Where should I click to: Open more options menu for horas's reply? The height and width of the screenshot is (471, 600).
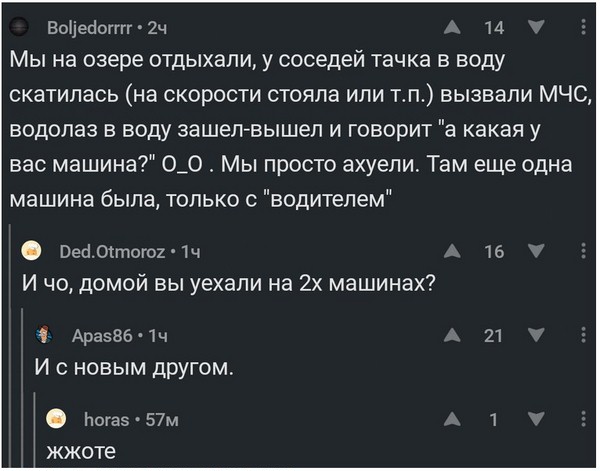582,421
